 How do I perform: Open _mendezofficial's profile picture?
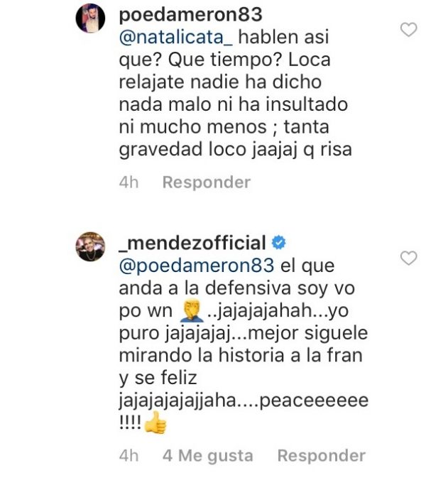pos(91,246)
